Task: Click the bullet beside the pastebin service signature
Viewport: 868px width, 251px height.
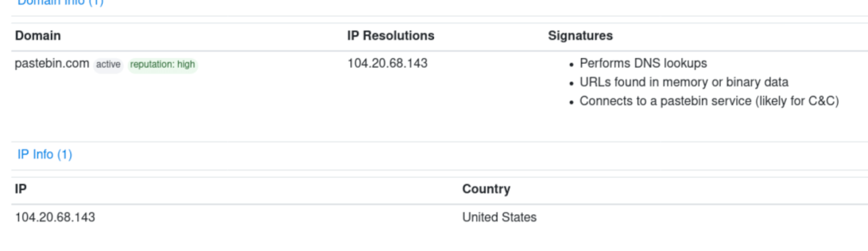Action: (571, 102)
